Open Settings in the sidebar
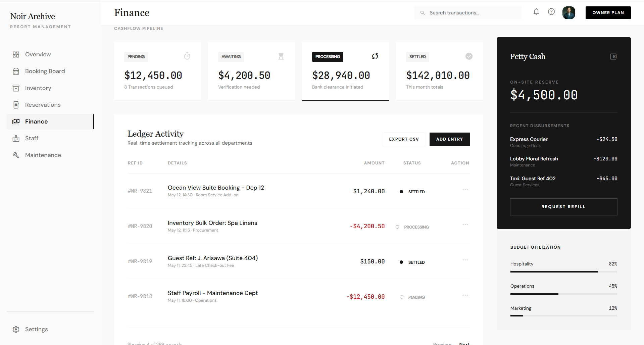 pyautogui.click(x=36, y=329)
